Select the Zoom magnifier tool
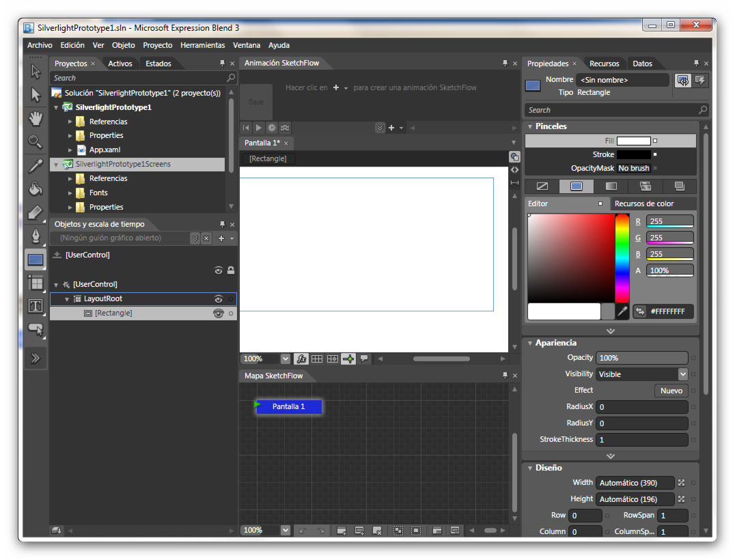The height and width of the screenshot is (560, 735). (x=36, y=141)
